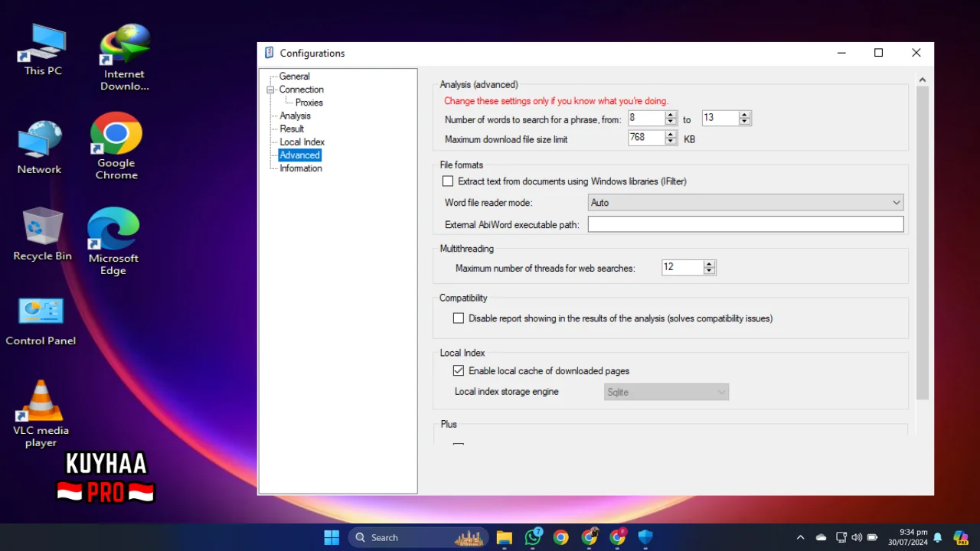
Task: Click the taskbar Search box
Action: 419,537
